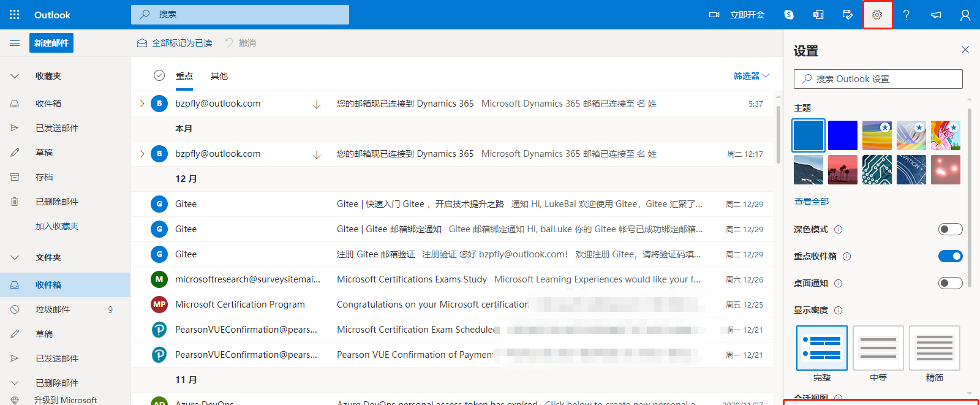Screen dimensions: 980x405
Task: Choose the circuit board theme
Action: click(877, 170)
